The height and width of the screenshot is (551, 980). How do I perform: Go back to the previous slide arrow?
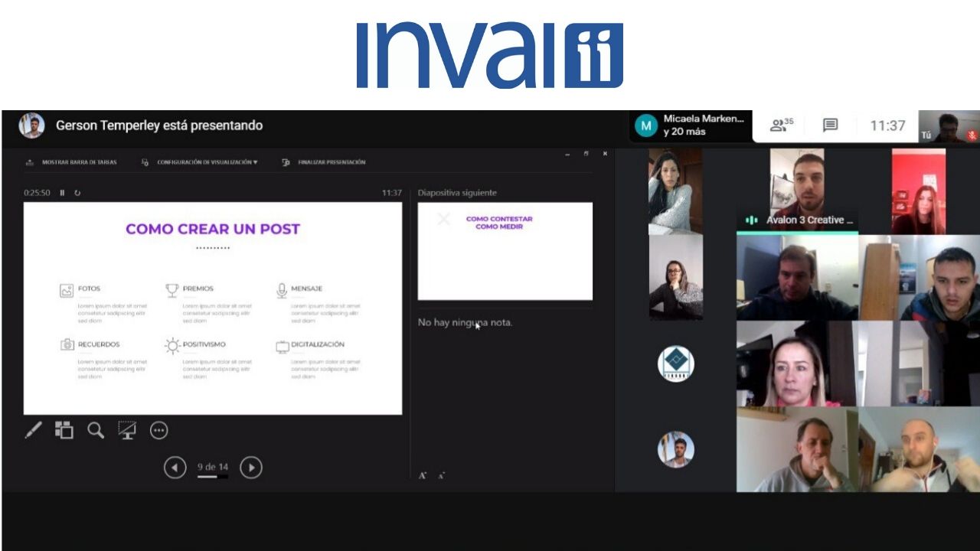click(175, 467)
